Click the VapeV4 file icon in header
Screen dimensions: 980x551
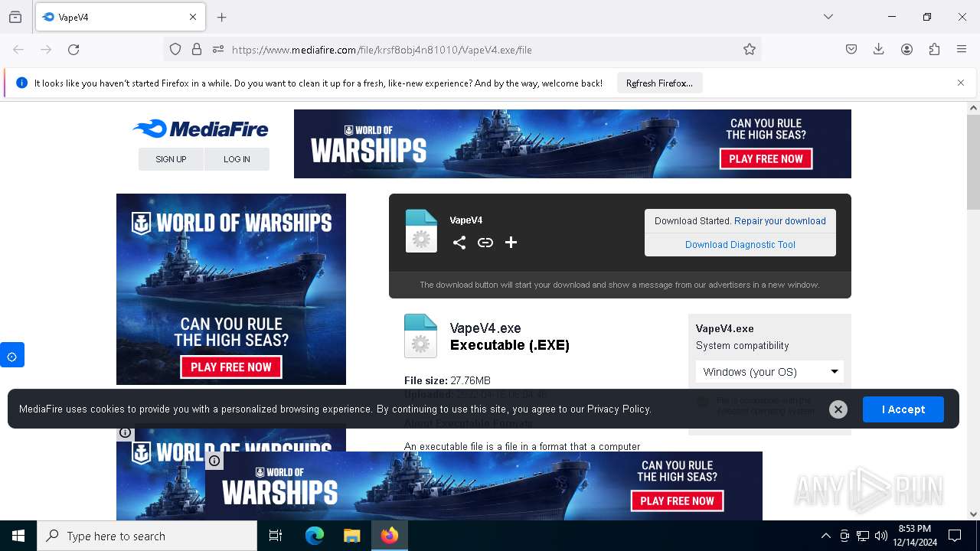(x=421, y=230)
